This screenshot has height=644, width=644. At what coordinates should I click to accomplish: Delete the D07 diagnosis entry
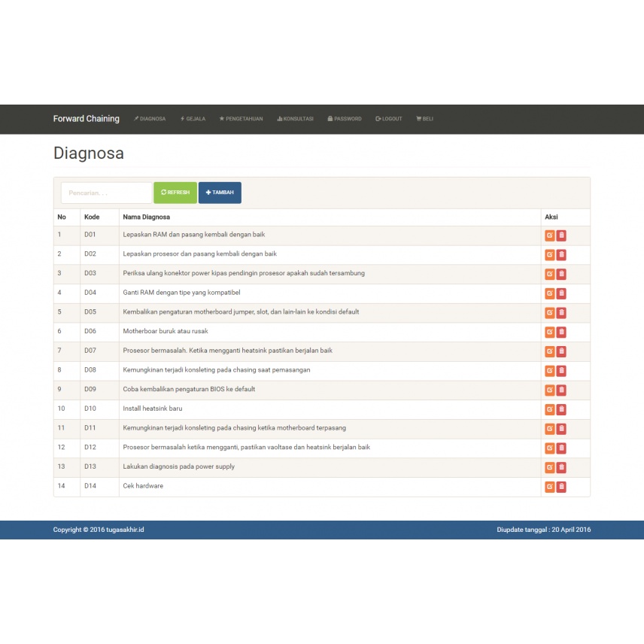561,351
